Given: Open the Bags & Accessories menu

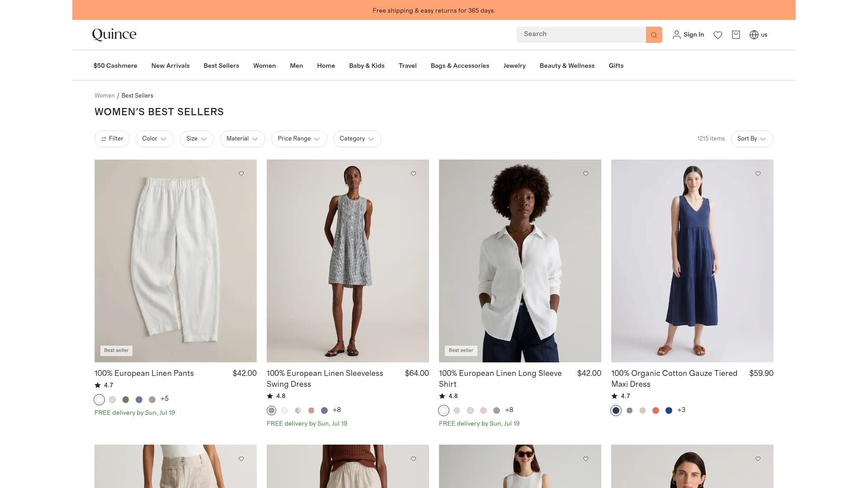Looking at the screenshot, I should (460, 66).
